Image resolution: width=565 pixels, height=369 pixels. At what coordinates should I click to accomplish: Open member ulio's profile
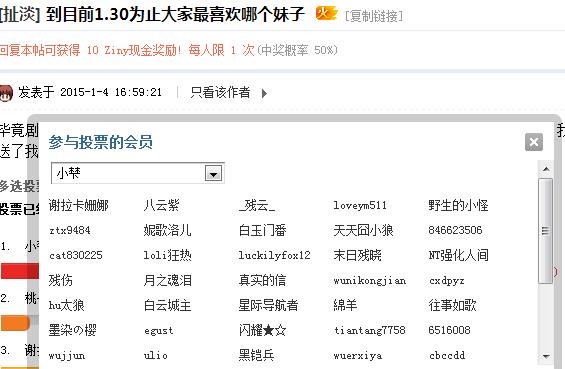tap(156, 355)
